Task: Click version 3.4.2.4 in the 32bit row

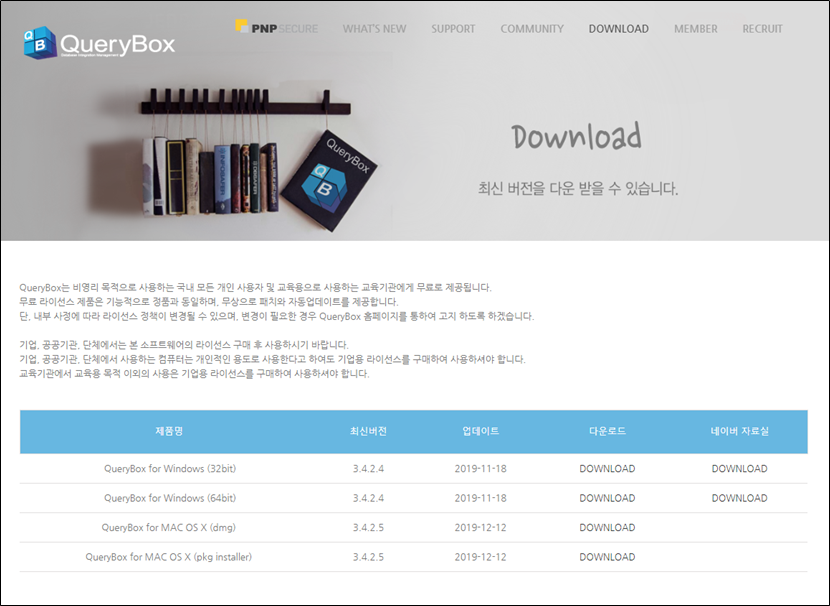Action: click(368, 468)
